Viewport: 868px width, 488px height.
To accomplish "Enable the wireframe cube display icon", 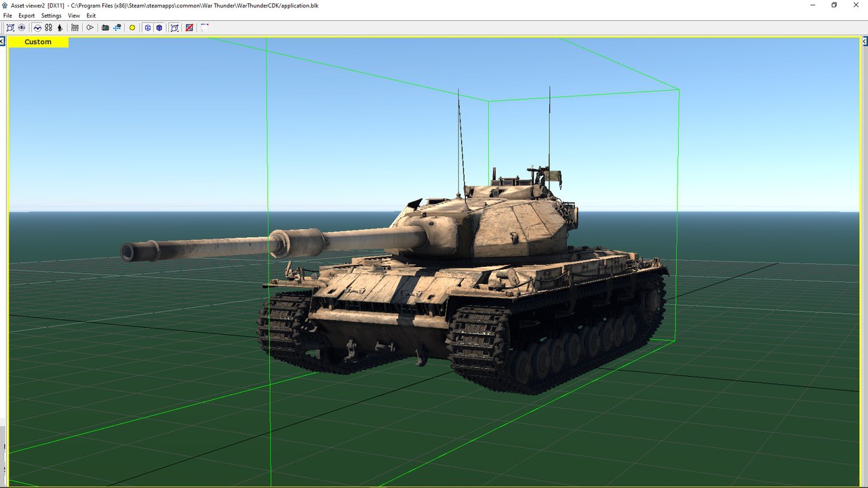I will click(147, 28).
